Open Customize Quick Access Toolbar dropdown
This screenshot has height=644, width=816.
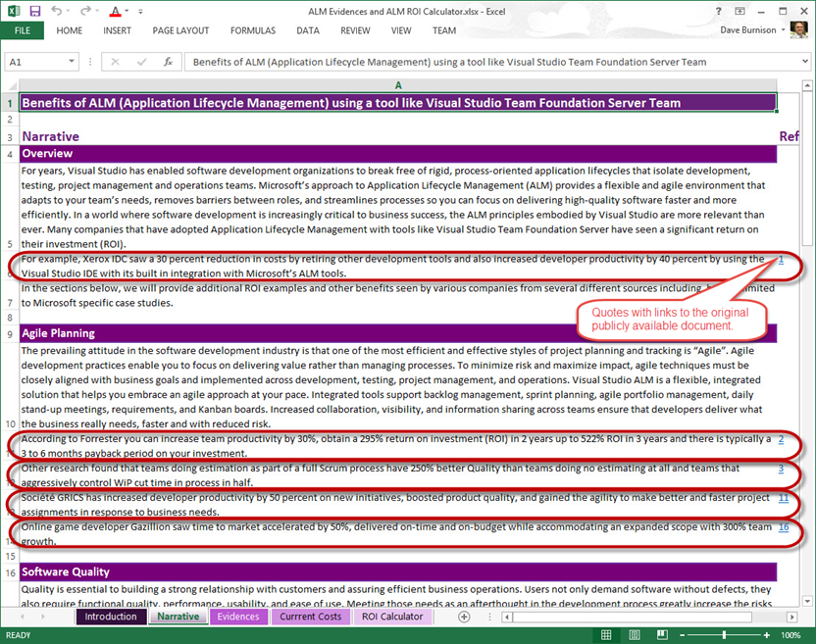[x=140, y=11]
